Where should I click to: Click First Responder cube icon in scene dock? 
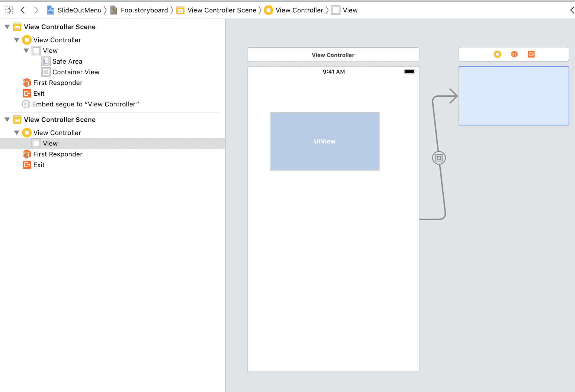tap(514, 54)
